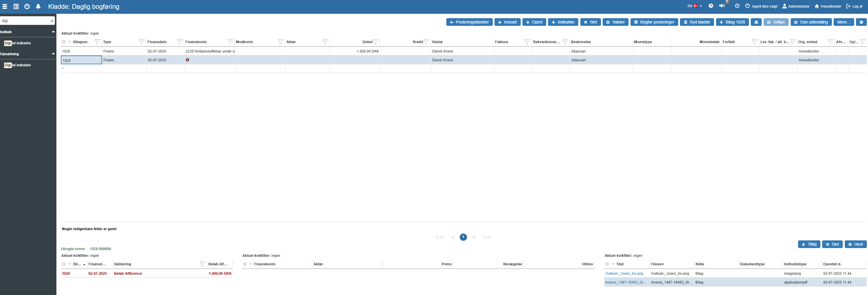This screenshot has width=868, height=295.
Task: Click the megaphone announcements icon
Action: pos(721,6)
